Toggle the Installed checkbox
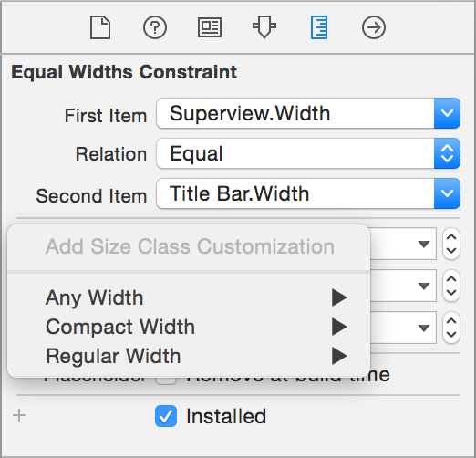The height and width of the screenshot is (458, 476). [x=166, y=416]
